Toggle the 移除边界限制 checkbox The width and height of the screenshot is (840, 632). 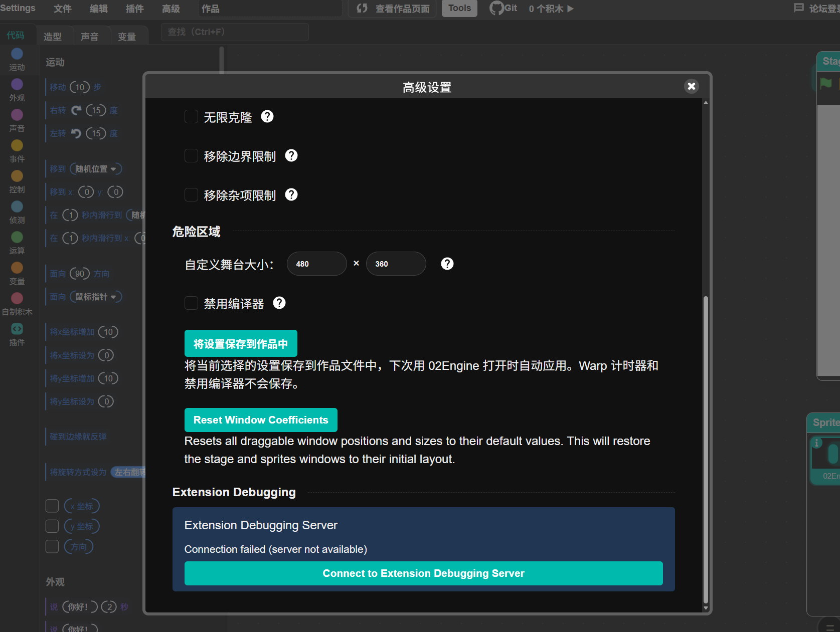tap(191, 156)
